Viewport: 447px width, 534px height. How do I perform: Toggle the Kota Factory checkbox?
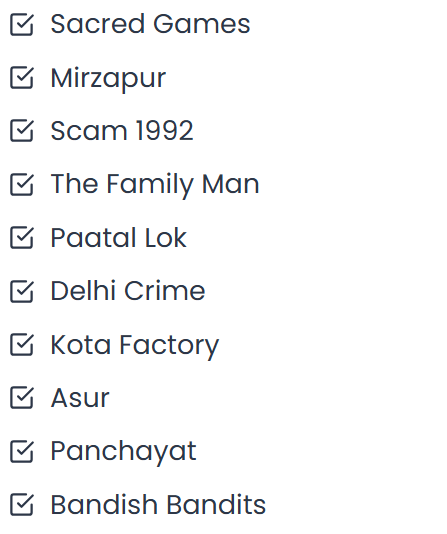click(x=22, y=345)
